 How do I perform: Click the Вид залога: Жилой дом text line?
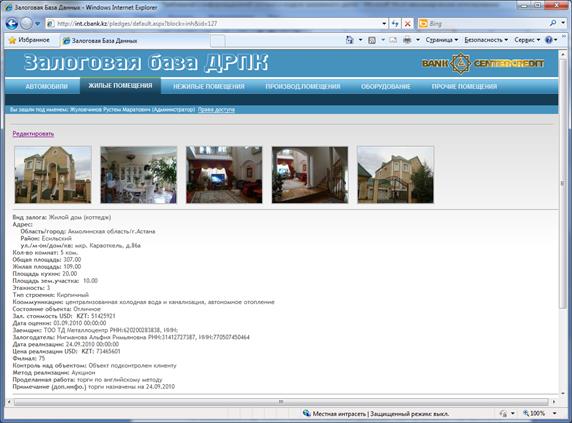(x=62, y=217)
